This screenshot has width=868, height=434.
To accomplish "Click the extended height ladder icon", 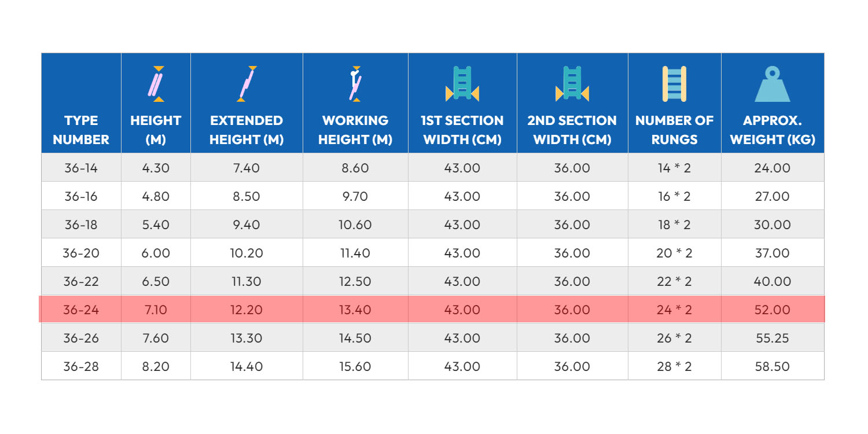I will pos(247,84).
